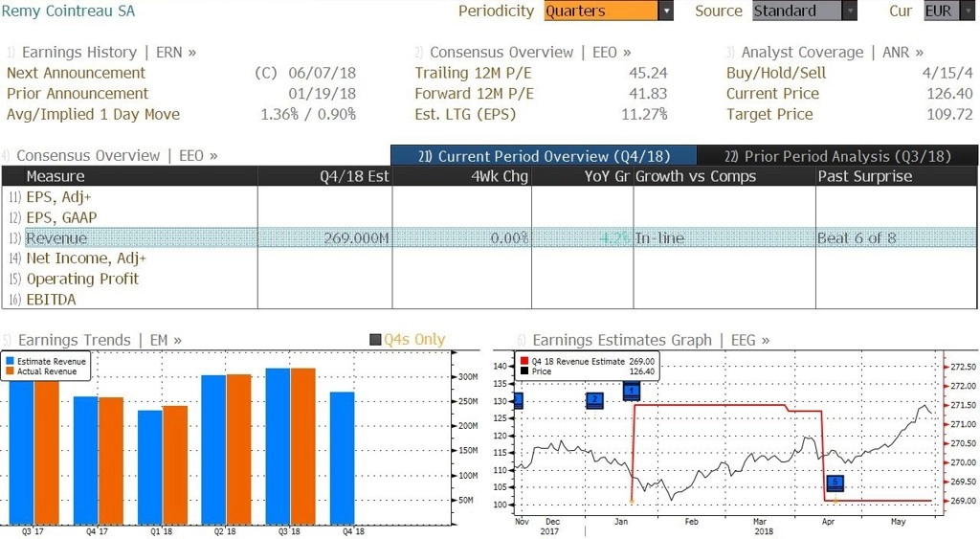Click the Q1 18 estimate revenue bar

[150, 467]
